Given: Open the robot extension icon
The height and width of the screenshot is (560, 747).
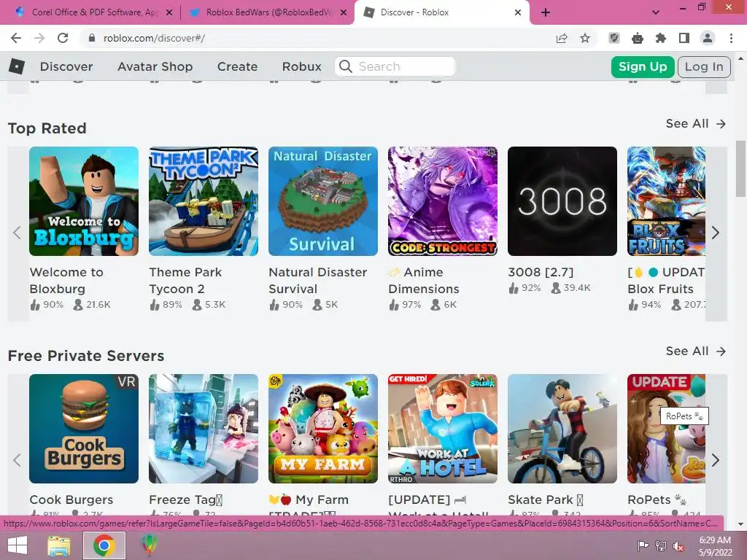Looking at the screenshot, I should 638,38.
